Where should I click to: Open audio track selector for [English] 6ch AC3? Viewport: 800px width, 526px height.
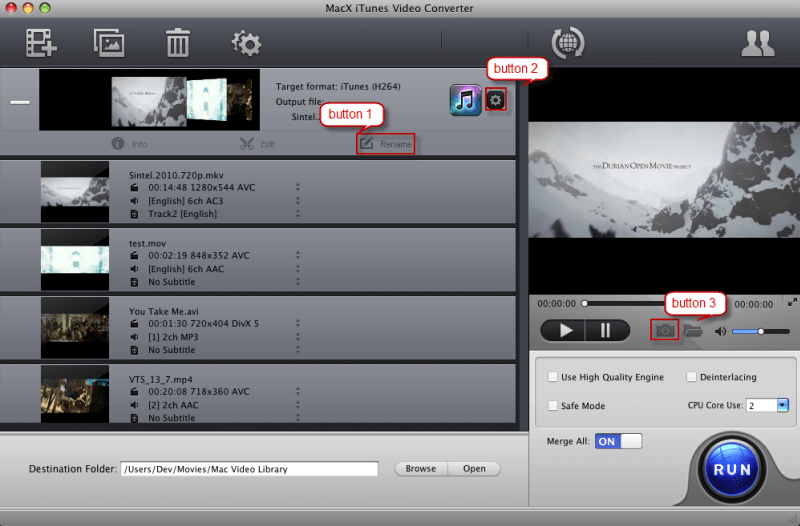click(297, 201)
